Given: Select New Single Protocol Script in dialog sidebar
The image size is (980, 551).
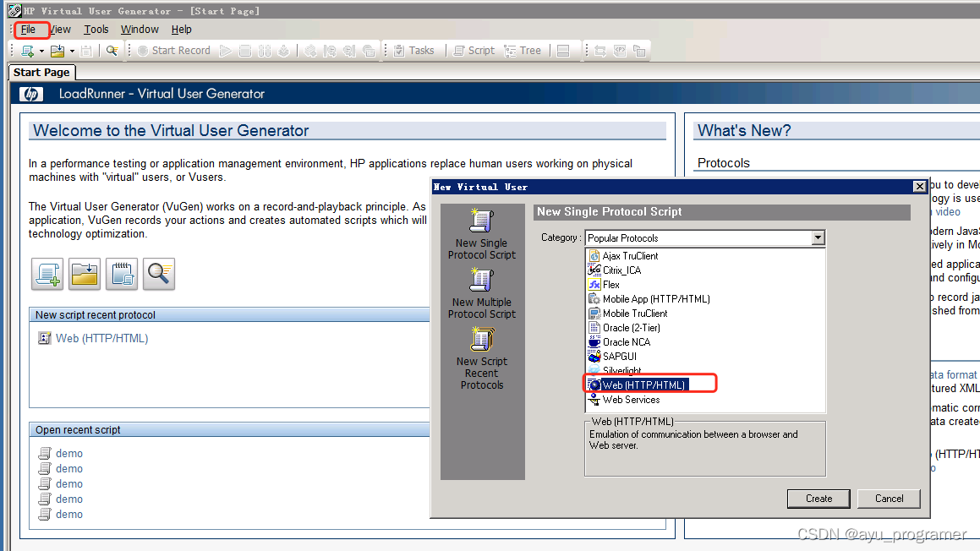Looking at the screenshot, I should (x=482, y=234).
